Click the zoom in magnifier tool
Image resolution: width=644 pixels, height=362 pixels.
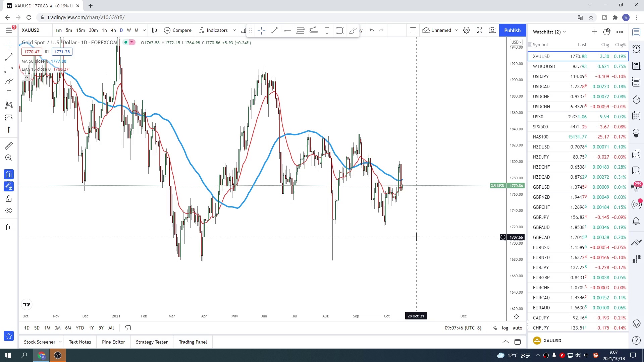click(9, 158)
